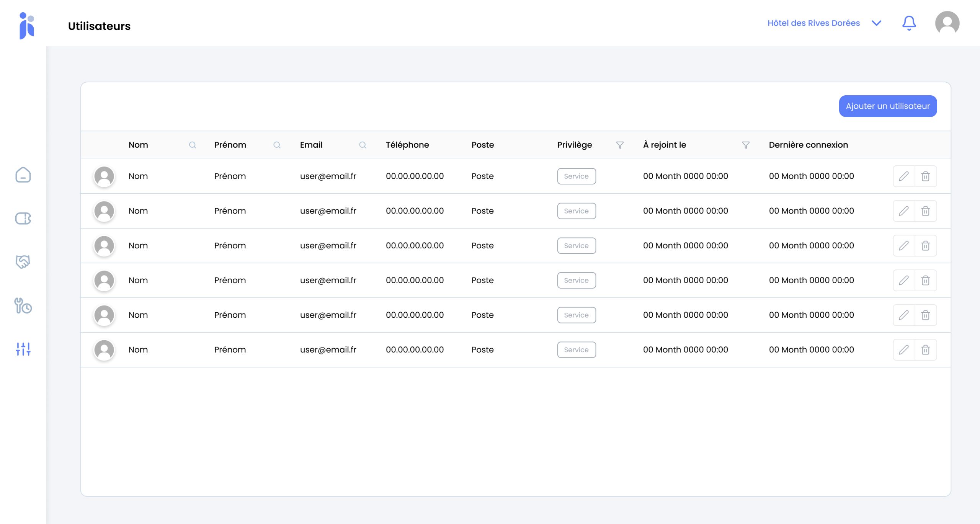980x524 pixels.
Task: Open the profile avatar at top right
Action: point(947,23)
